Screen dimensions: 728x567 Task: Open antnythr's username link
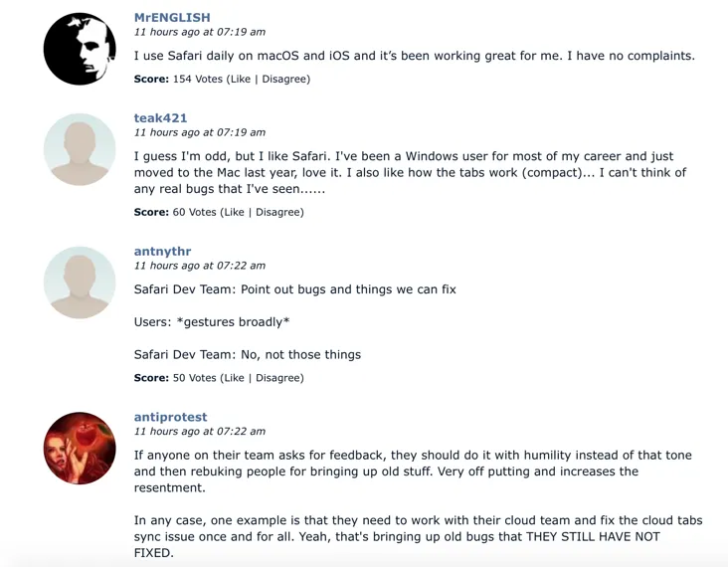(x=162, y=251)
